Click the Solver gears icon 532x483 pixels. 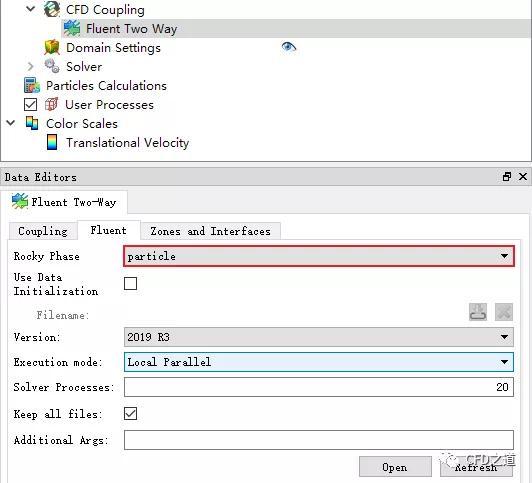click(x=52, y=66)
